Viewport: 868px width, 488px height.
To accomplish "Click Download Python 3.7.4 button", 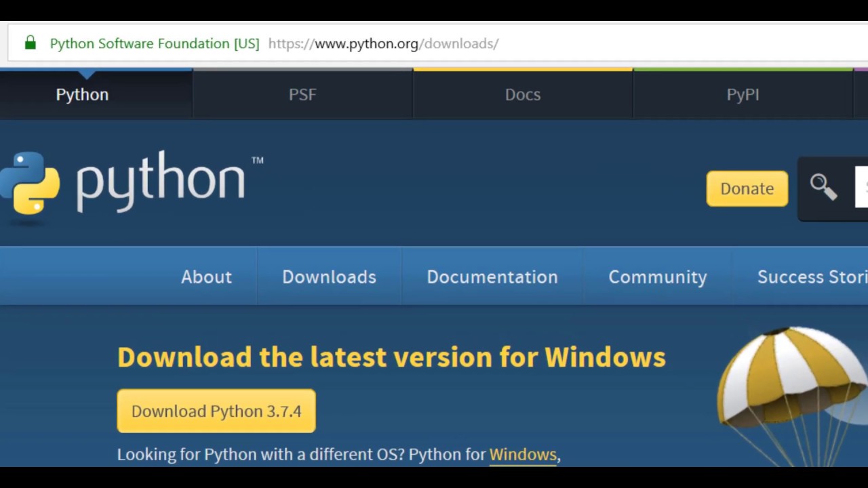I will coord(216,411).
